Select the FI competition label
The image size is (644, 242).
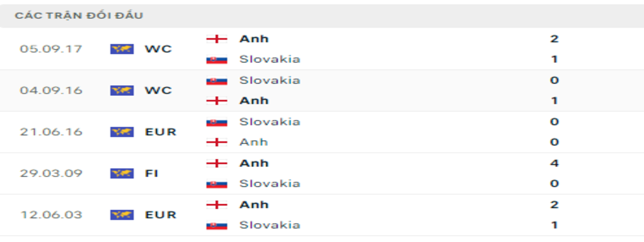(x=151, y=173)
